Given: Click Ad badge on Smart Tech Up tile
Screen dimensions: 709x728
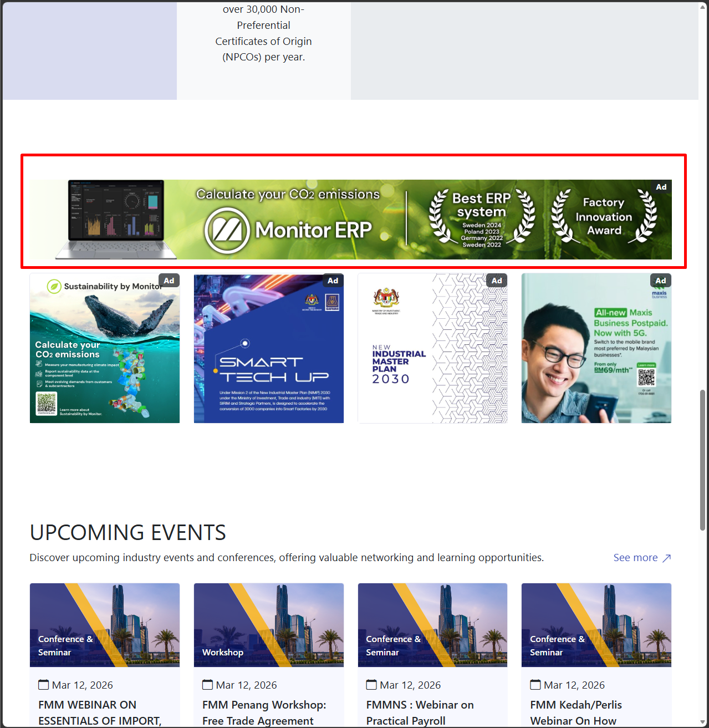Looking at the screenshot, I should (x=333, y=281).
